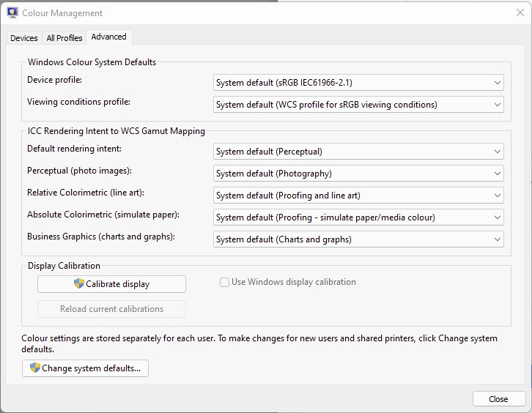
Task: Open the Device profile dropdown
Action: [x=358, y=83]
